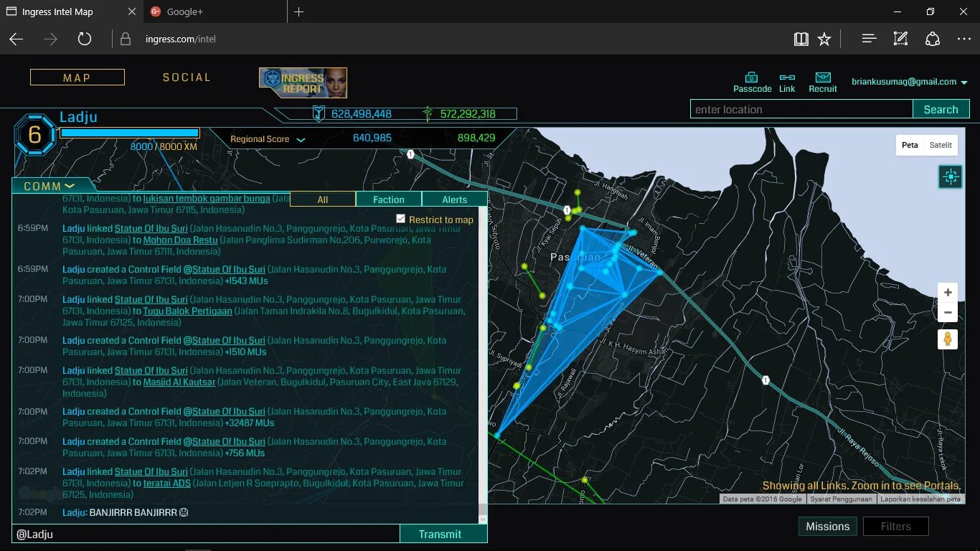Open Syarat Penggunaan map terms link
The image size is (980, 551).
(x=841, y=499)
